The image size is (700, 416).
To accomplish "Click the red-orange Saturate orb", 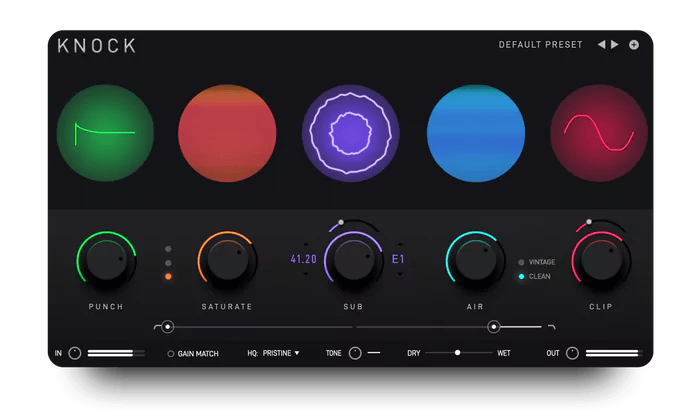I will pos(227,133).
